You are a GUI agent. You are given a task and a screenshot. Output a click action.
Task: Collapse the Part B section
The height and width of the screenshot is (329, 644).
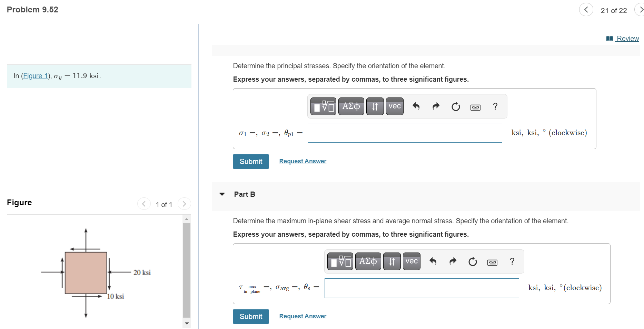coord(222,194)
